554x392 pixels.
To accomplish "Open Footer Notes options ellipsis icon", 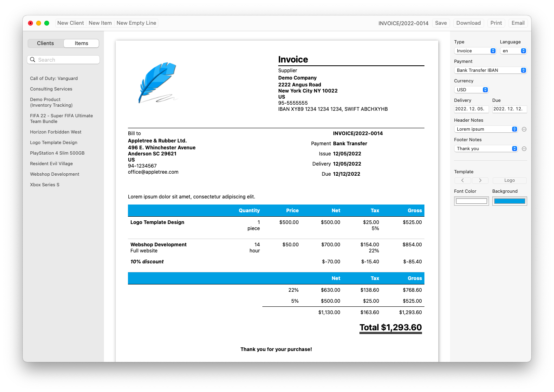I will [x=524, y=149].
